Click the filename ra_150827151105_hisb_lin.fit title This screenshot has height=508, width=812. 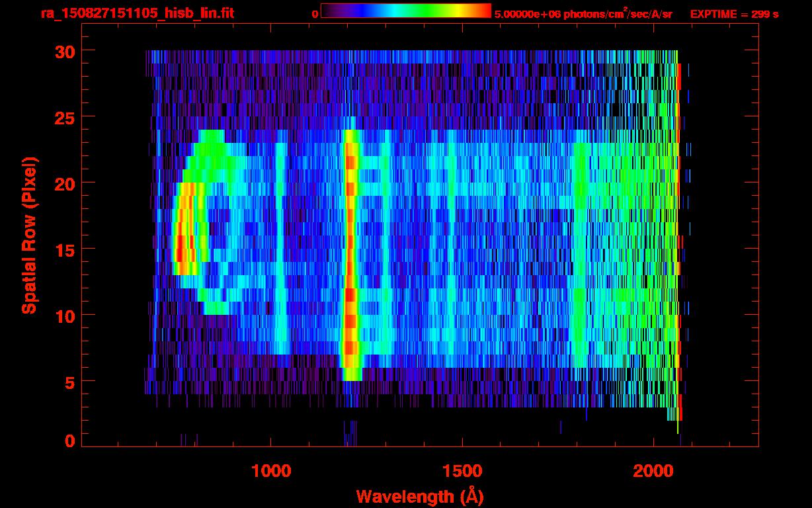click(137, 13)
